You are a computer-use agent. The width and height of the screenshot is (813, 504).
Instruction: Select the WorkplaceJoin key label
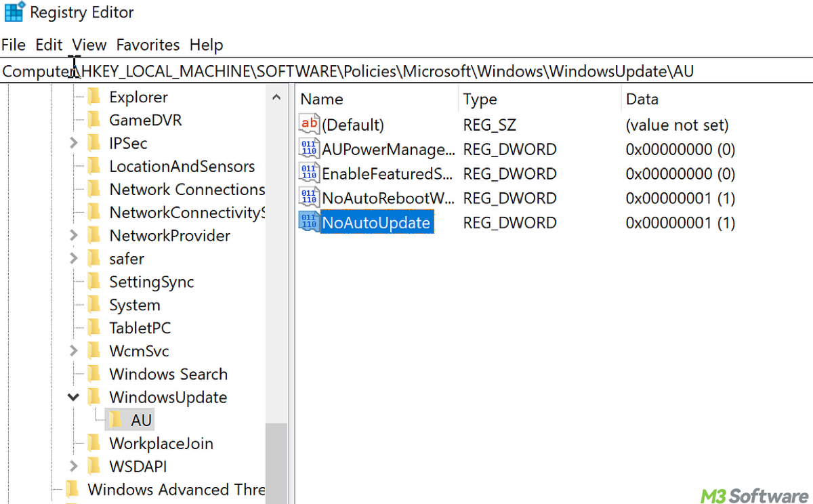pos(161,443)
